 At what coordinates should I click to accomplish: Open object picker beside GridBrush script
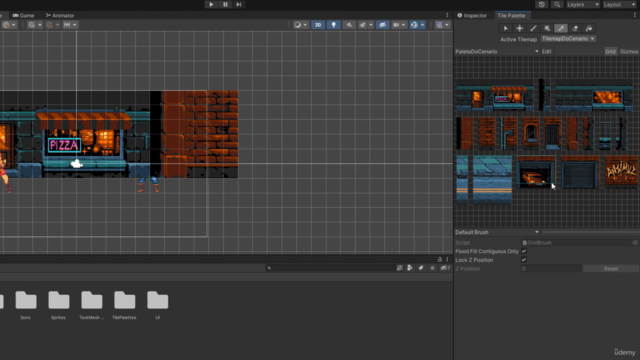click(x=635, y=242)
